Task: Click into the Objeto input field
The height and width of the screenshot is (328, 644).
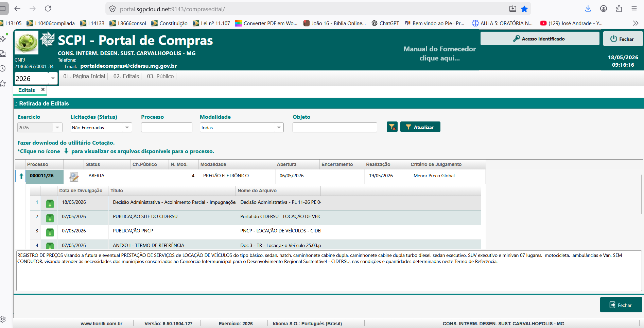Action: 335,128
